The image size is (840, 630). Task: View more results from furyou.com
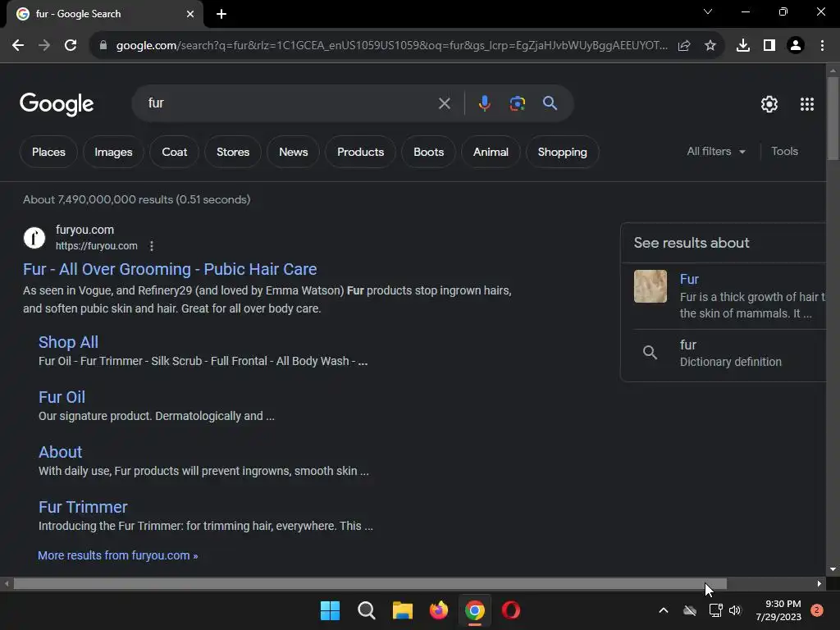coord(118,555)
